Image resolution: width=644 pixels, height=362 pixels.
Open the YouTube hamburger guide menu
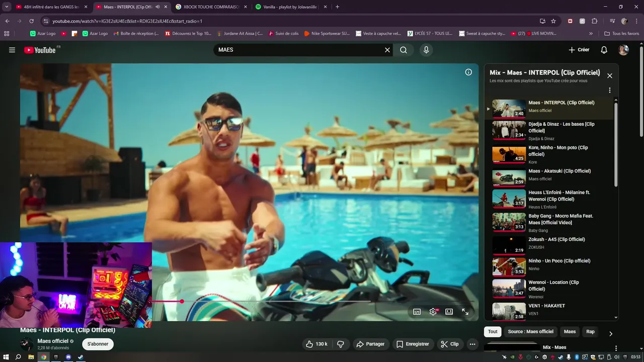tap(12, 50)
